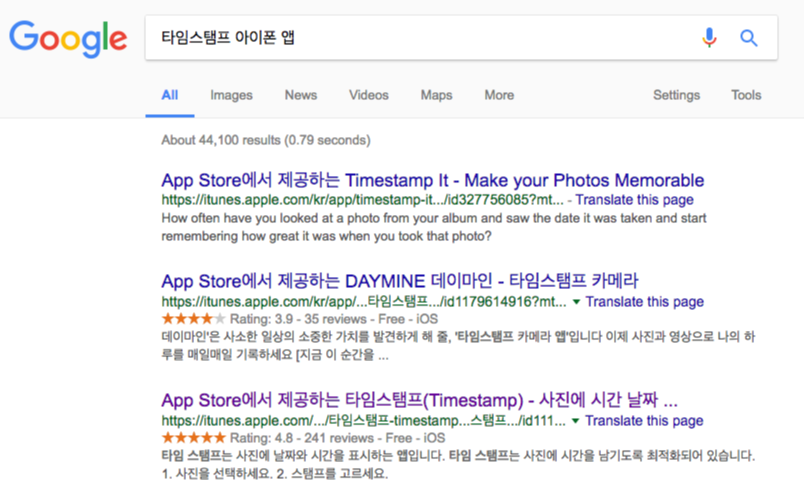Viewport: 804px width, 487px height.
Task: Expand dropdown arrow beside 타임스탬프-timestamp URL
Action: (575, 421)
